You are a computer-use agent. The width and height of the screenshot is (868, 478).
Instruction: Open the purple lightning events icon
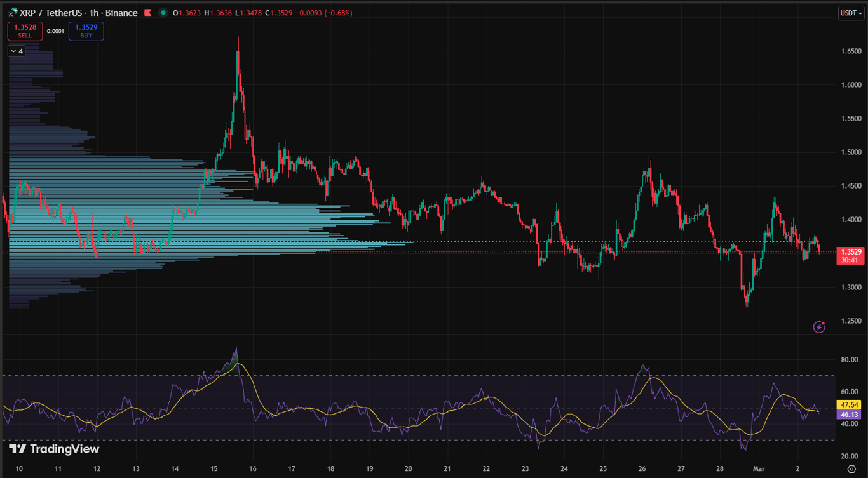pos(820,327)
